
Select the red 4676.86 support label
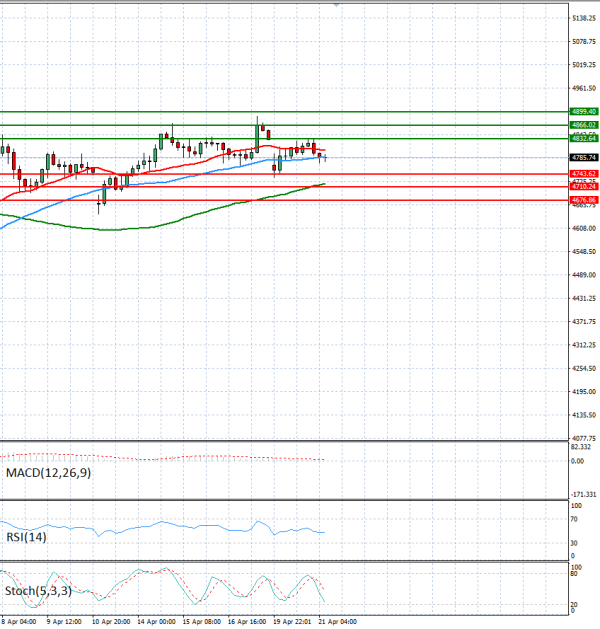pyautogui.click(x=584, y=200)
